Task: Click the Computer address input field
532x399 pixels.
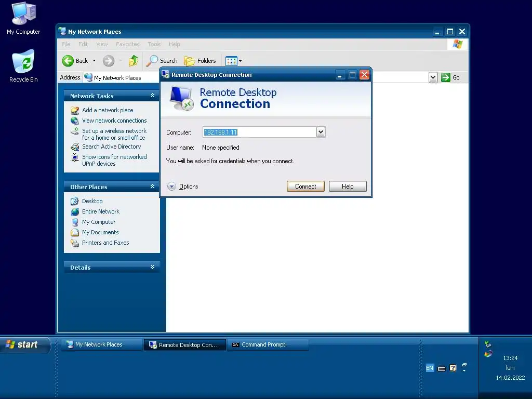Action: pyautogui.click(x=260, y=132)
